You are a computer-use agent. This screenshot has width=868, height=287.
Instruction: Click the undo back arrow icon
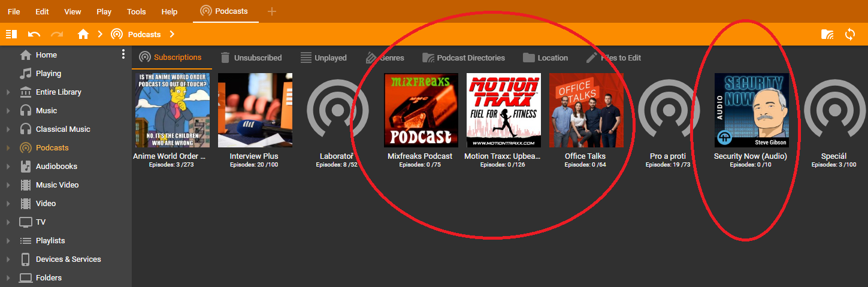(34, 34)
